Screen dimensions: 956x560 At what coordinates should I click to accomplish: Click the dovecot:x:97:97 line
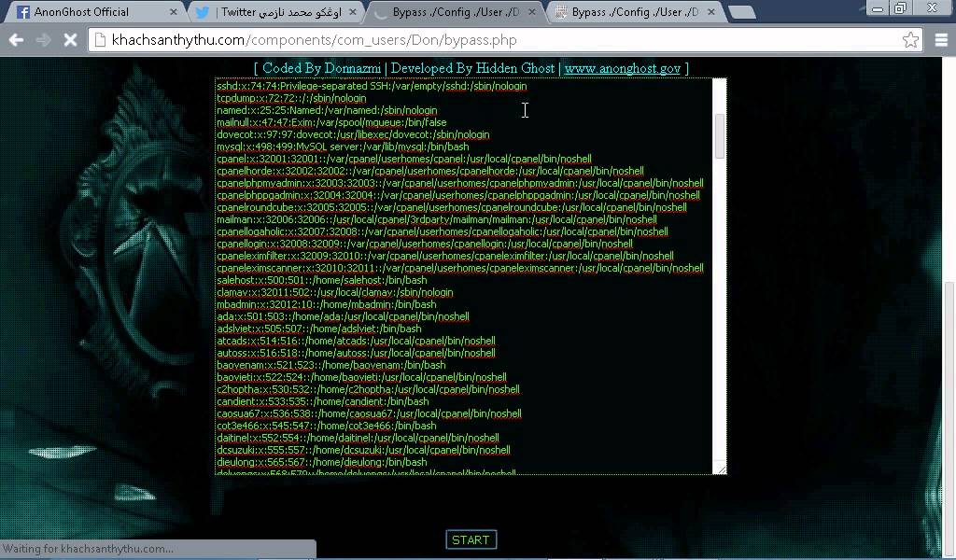click(x=353, y=134)
